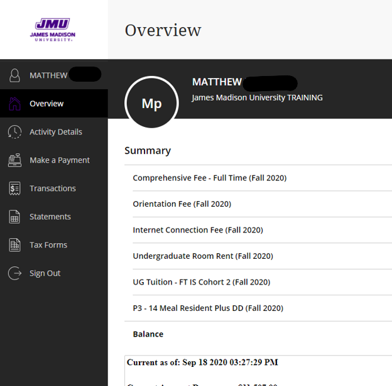Click the clock Activity Details icon
Viewport: 392px width, 386px height.
click(15, 132)
